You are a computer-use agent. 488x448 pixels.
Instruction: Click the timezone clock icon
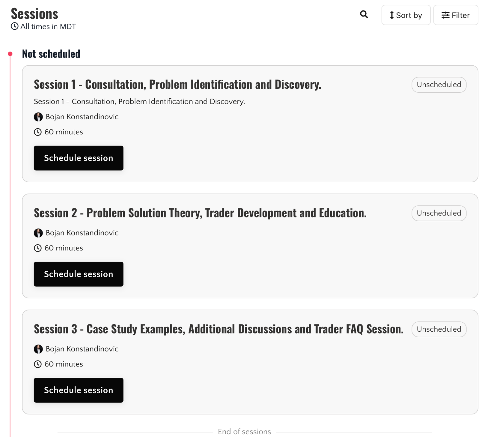point(15,26)
